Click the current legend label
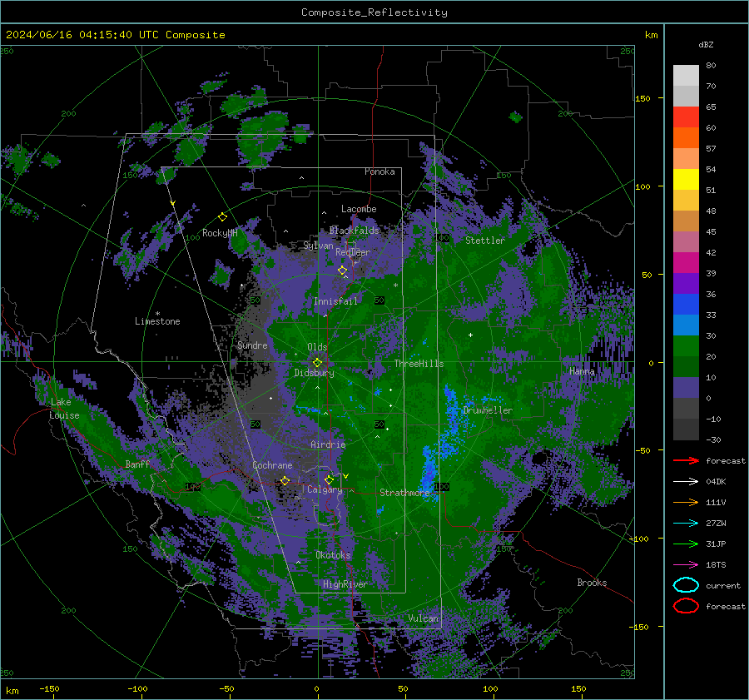 tap(723, 585)
